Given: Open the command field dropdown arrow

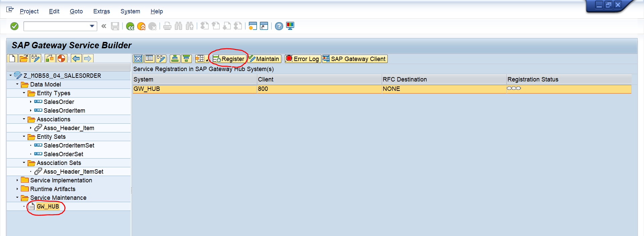Looking at the screenshot, I should (92, 26).
